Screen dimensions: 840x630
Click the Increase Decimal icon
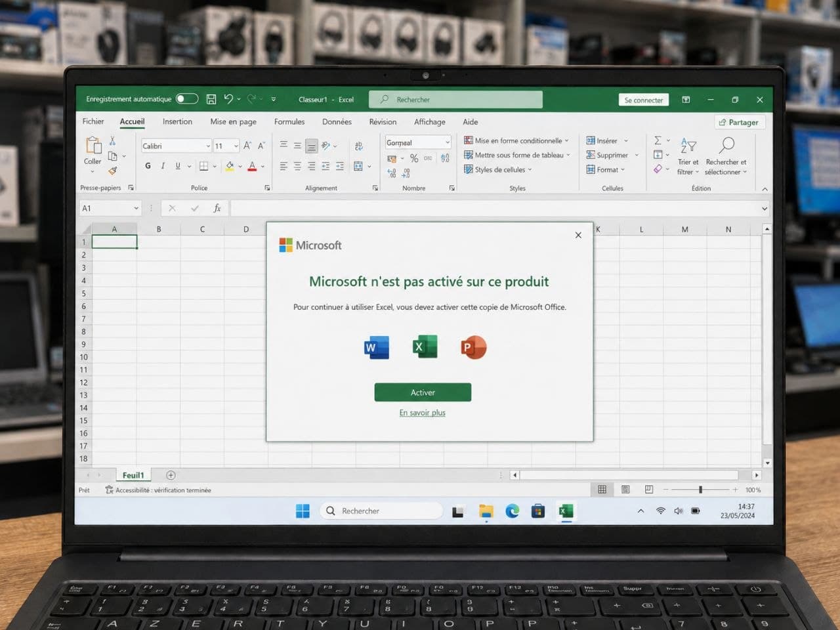click(392, 173)
